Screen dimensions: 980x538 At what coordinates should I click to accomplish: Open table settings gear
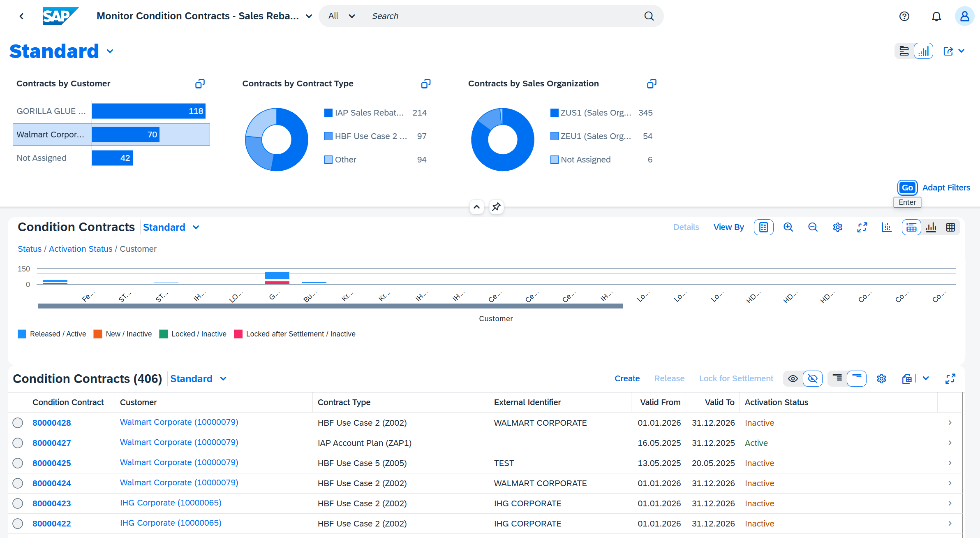pyautogui.click(x=881, y=379)
